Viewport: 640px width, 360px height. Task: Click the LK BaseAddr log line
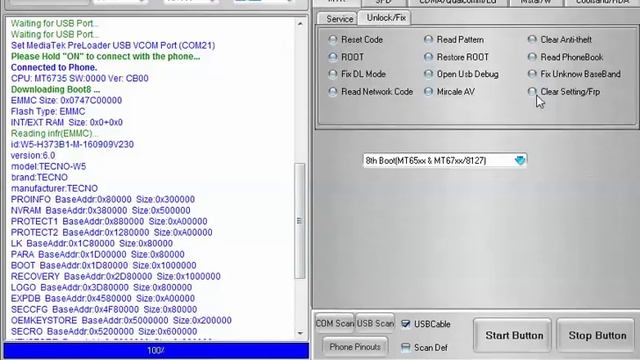pos(92,244)
